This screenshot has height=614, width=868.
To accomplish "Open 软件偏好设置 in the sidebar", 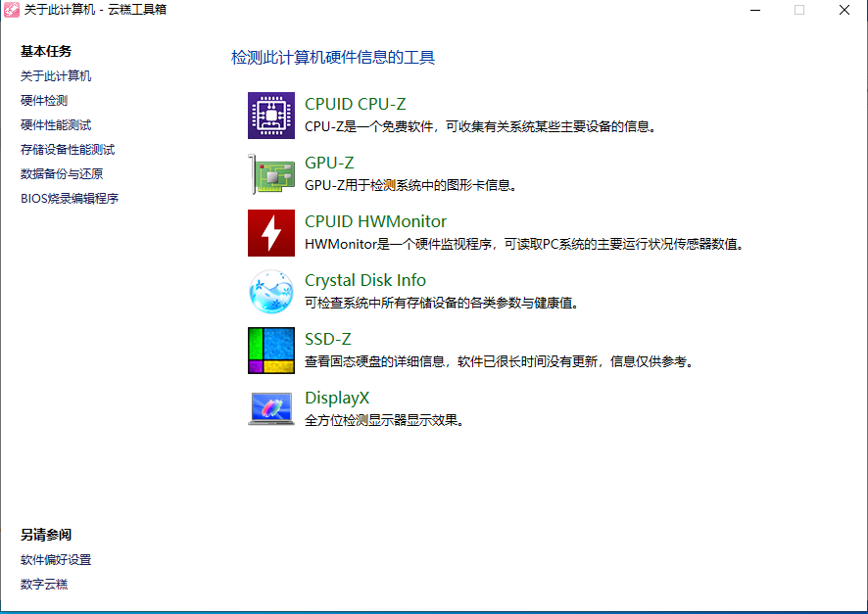I will (x=56, y=559).
